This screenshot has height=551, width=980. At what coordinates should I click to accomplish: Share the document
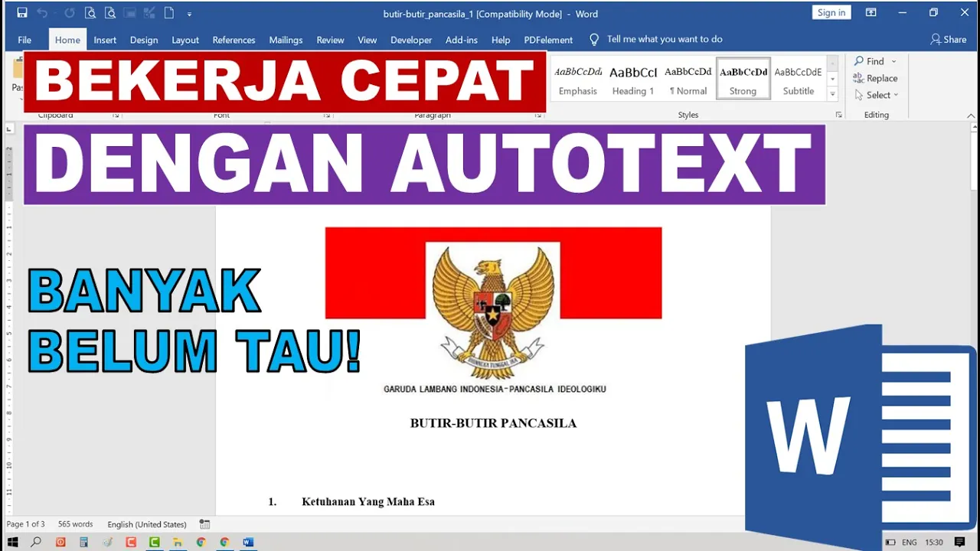click(x=948, y=39)
